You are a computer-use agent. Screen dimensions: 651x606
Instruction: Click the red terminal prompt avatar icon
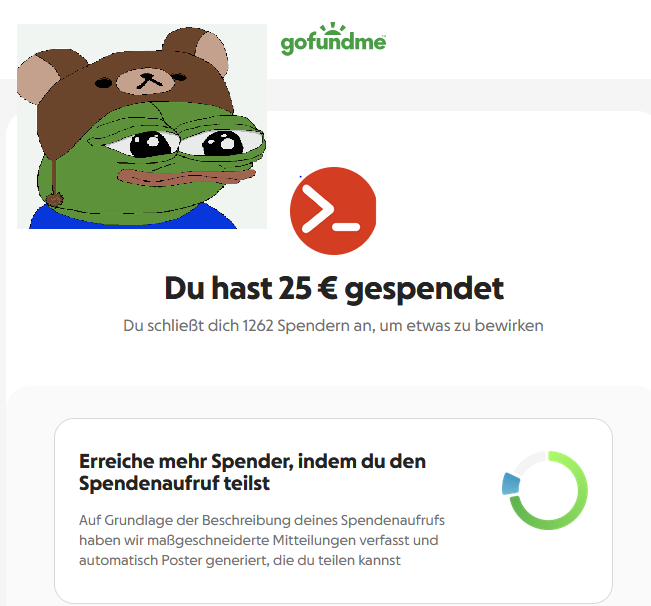point(333,211)
